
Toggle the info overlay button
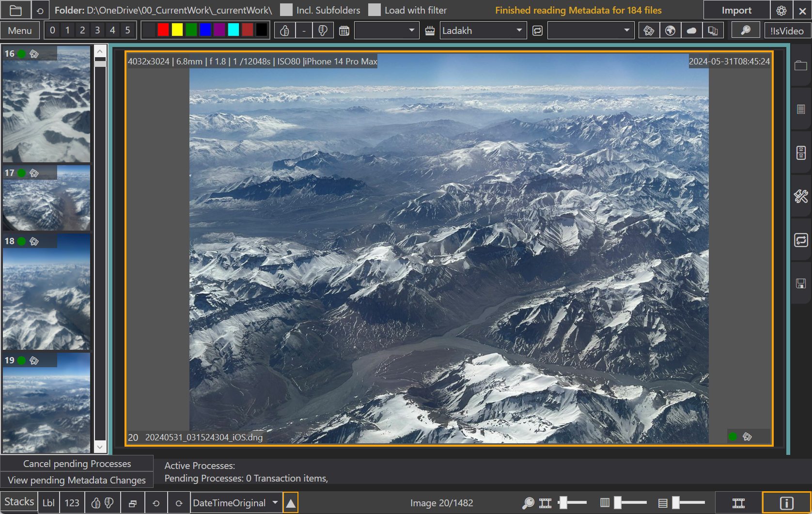[786, 503]
